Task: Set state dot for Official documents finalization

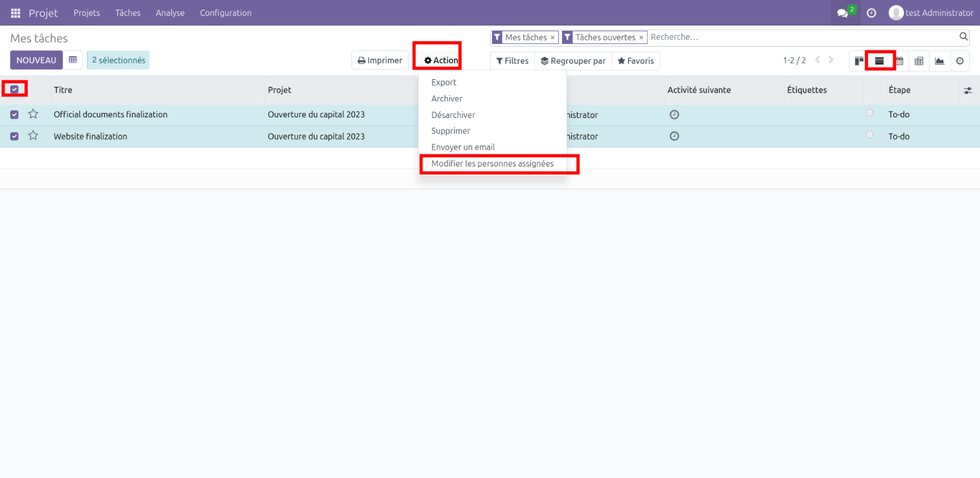Action: [869, 113]
